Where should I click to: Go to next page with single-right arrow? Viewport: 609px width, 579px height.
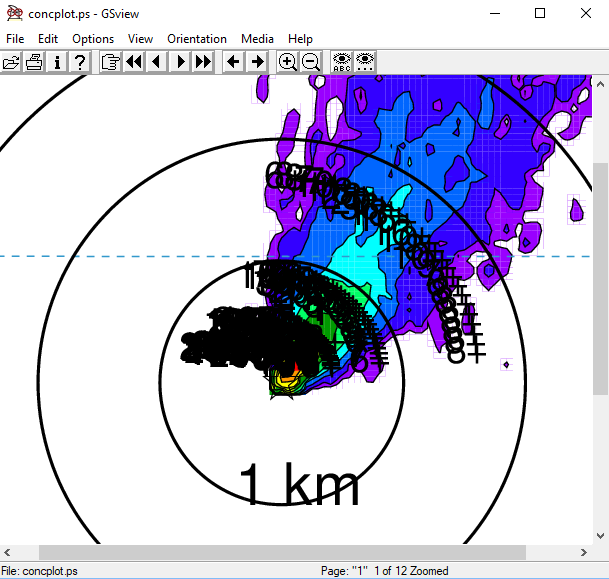click(x=180, y=62)
